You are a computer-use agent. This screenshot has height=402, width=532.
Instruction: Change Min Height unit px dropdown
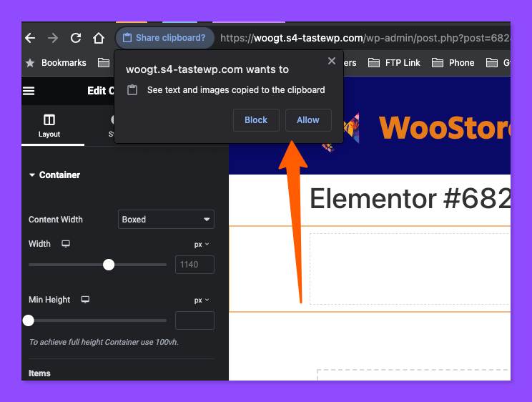tap(202, 300)
